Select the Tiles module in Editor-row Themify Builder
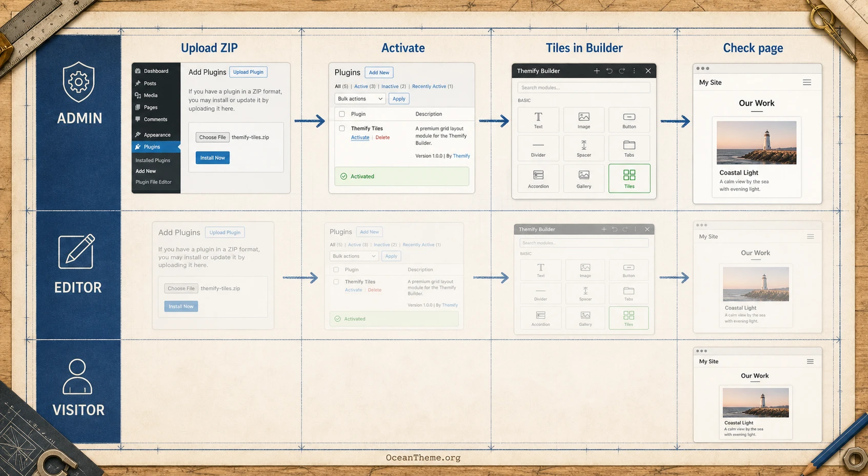The width and height of the screenshot is (868, 476). pyautogui.click(x=629, y=318)
